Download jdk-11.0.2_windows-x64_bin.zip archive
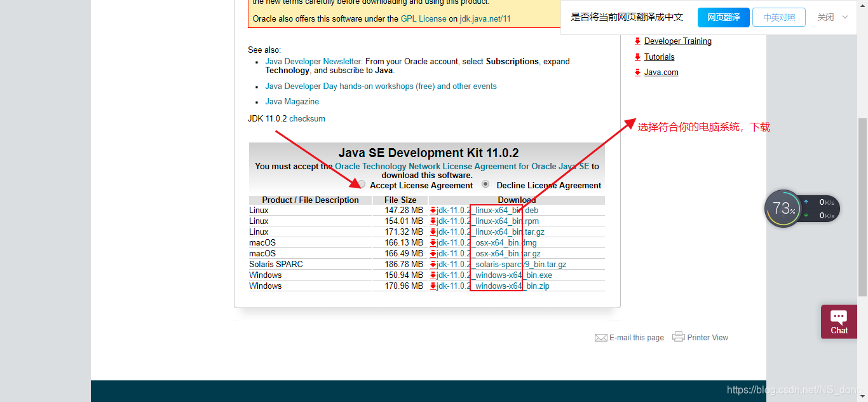The height and width of the screenshot is (402, 868). click(x=493, y=286)
